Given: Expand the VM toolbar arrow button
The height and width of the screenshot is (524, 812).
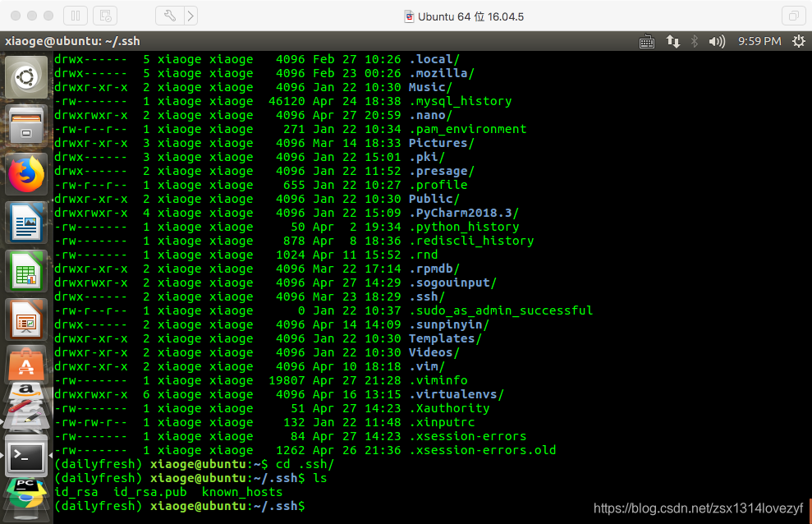Looking at the screenshot, I should [190, 16].
